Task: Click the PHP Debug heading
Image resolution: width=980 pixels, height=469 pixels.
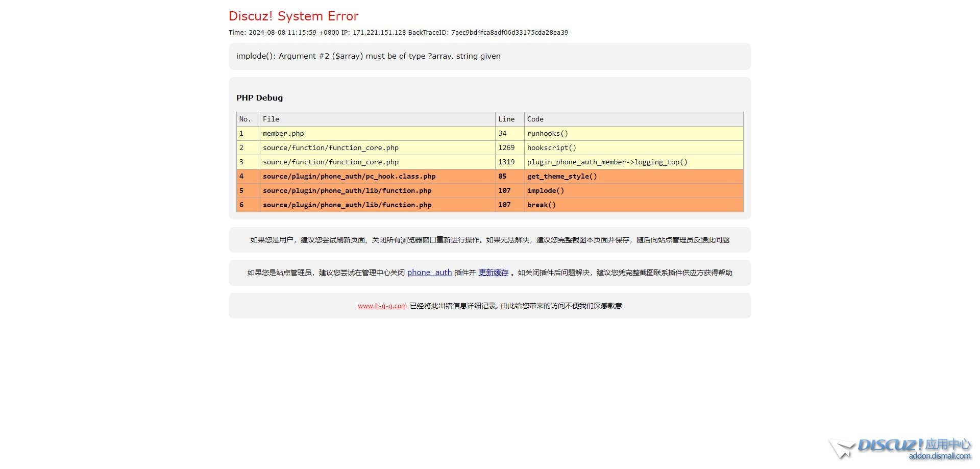Action: point(259,98)
